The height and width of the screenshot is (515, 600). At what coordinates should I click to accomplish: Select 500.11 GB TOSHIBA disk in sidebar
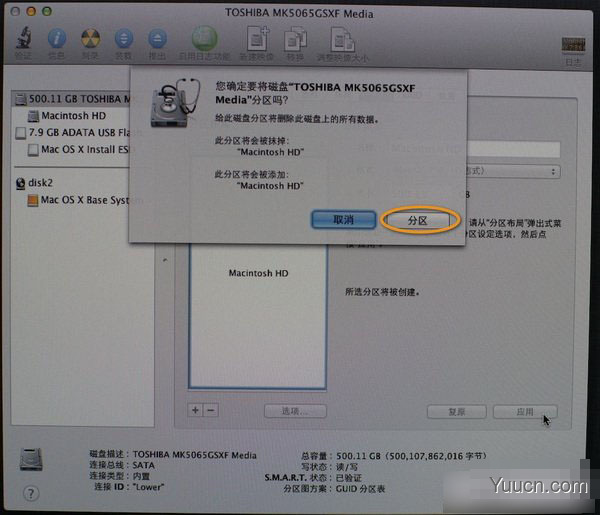coord(73,99)
